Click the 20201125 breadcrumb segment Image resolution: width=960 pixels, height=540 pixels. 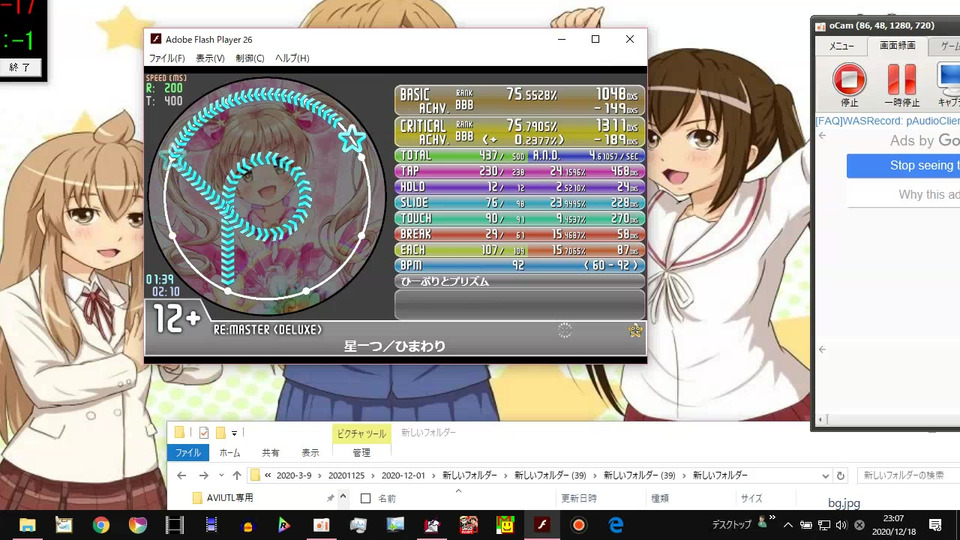pos(346,475)
